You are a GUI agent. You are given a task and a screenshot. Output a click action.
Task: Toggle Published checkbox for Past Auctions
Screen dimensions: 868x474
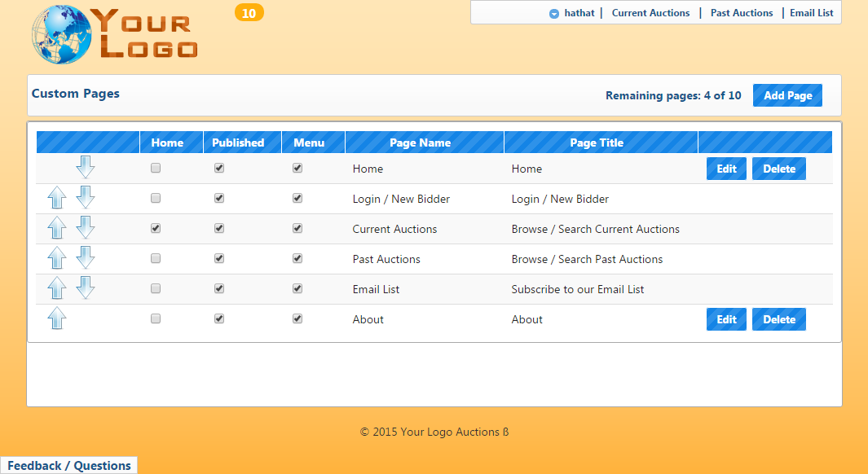[x=219, y=258]
